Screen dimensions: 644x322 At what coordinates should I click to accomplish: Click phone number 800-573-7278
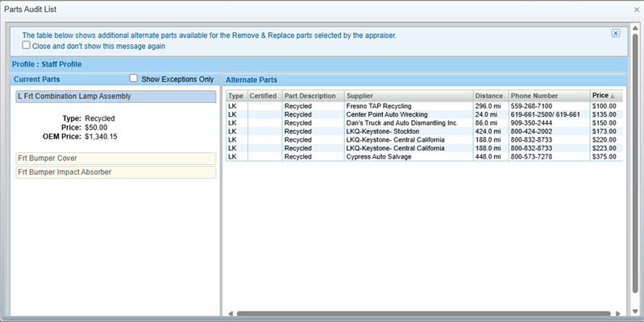[x=531, y=157]
